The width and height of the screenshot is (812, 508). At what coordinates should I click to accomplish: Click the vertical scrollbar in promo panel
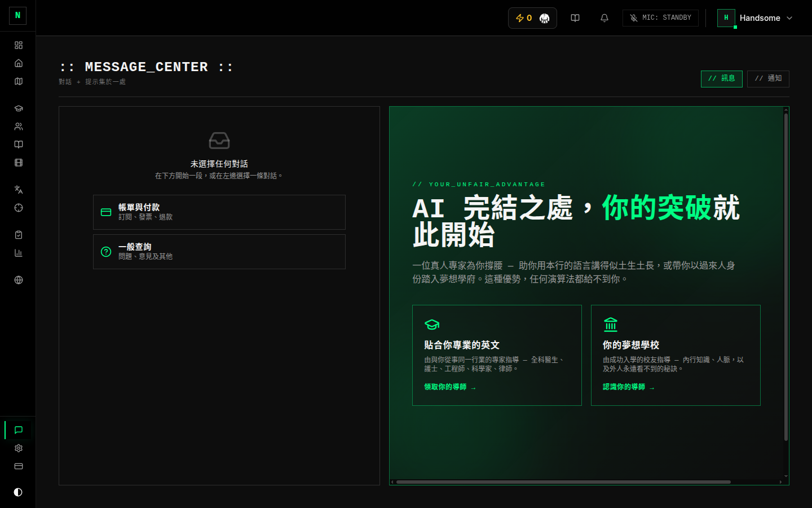pyautogui.click(x=786, y=277)
